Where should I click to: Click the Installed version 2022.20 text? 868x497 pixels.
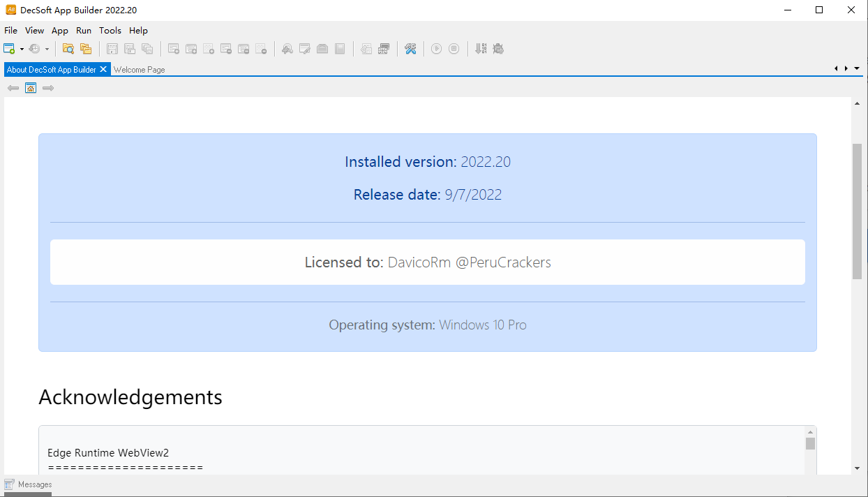[x=428, y=162]
